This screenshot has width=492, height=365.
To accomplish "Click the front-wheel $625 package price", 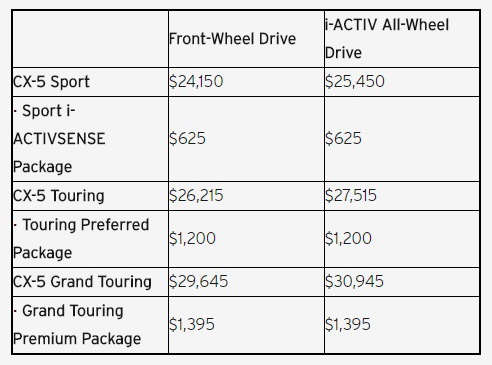I will coord(187,138).
